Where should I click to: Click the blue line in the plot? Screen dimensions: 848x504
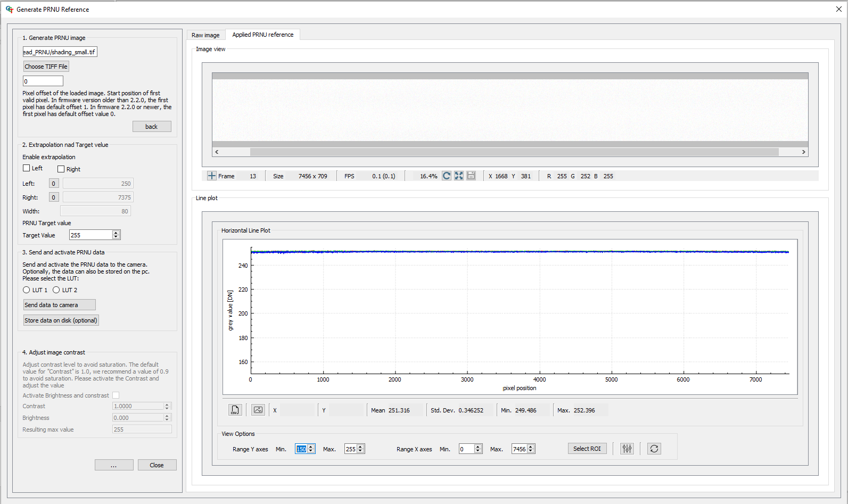520,252
